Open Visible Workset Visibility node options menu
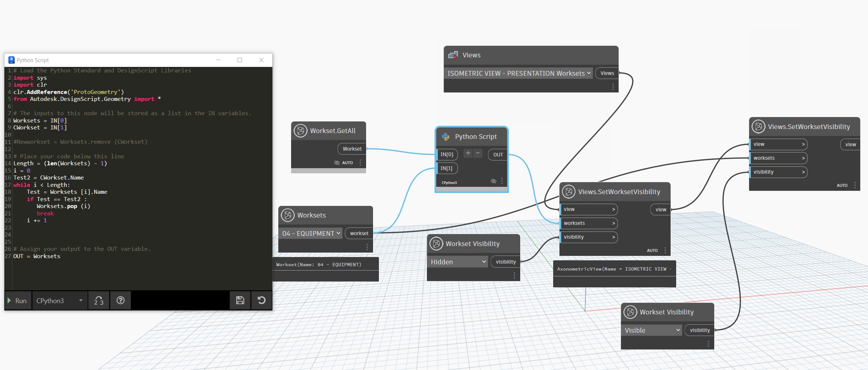The width and height of the screenshot is (868, 370). click(708, 344)
